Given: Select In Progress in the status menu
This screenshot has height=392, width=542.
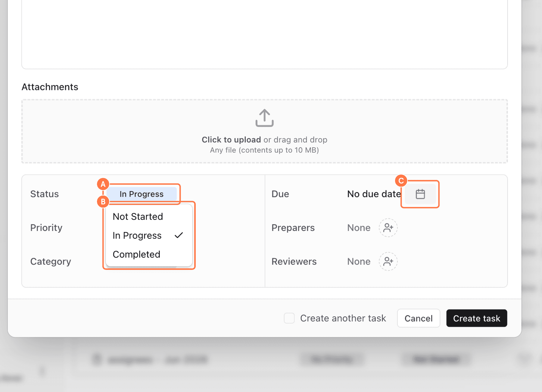Looking at the screenshot, I should [x=149, y=236].
